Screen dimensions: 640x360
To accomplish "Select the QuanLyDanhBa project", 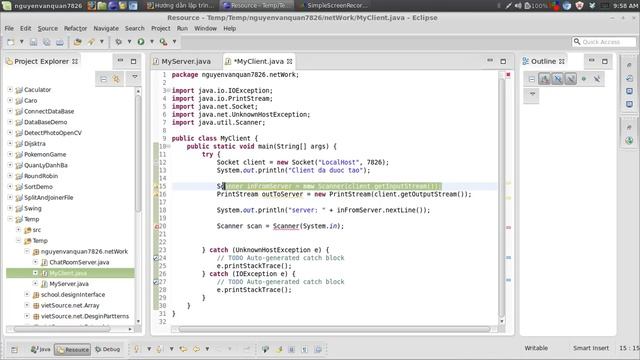I will (46, 165).
